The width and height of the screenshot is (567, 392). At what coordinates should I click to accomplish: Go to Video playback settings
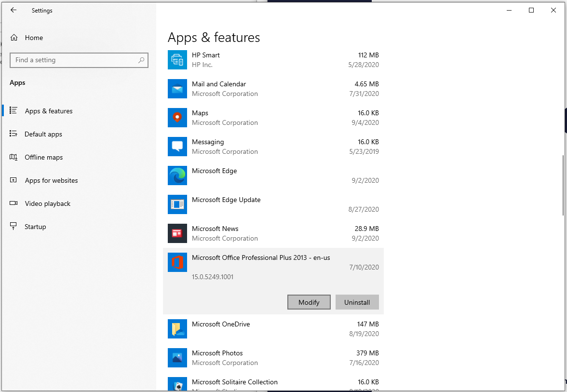48,203
